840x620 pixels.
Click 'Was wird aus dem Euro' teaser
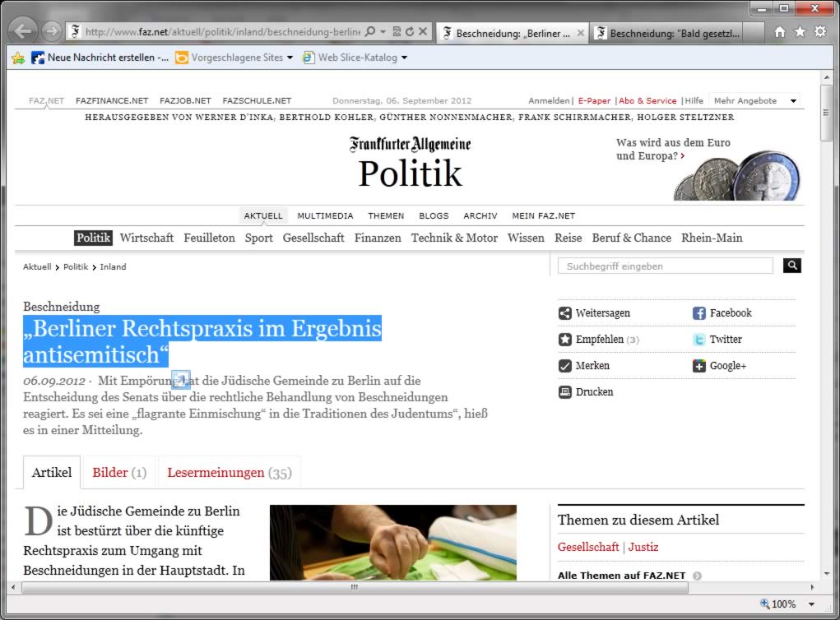tap(673, 149)
